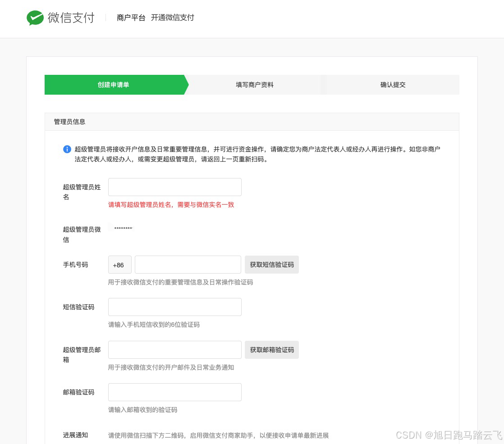Click hint 请输入手机短信收到的6位验证码
The image size is (504, 444).
click(154, 325)
